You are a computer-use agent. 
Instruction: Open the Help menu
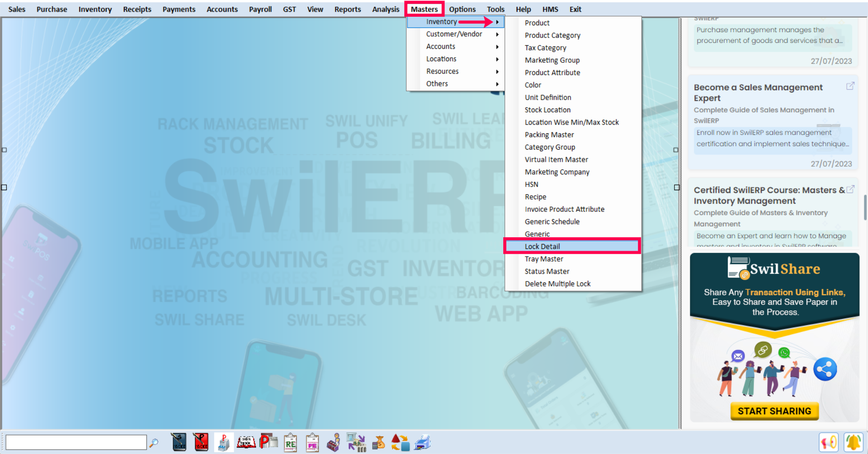click(x=523, y=9)
